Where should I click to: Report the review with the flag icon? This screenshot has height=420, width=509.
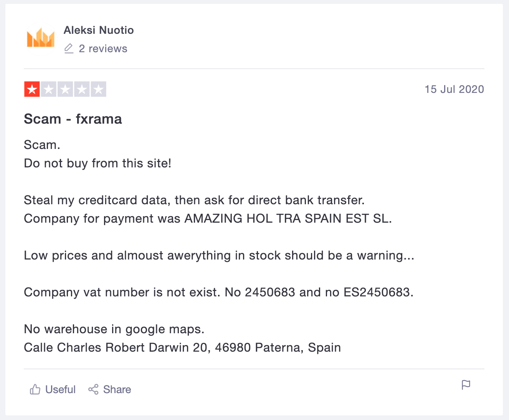(466, 385)
